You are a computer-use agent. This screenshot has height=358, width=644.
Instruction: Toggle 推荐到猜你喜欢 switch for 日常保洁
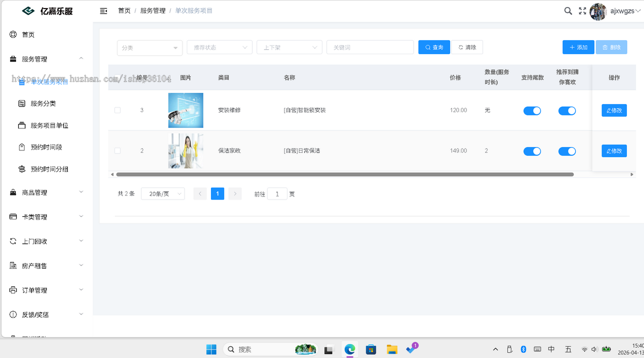point(567,151)
